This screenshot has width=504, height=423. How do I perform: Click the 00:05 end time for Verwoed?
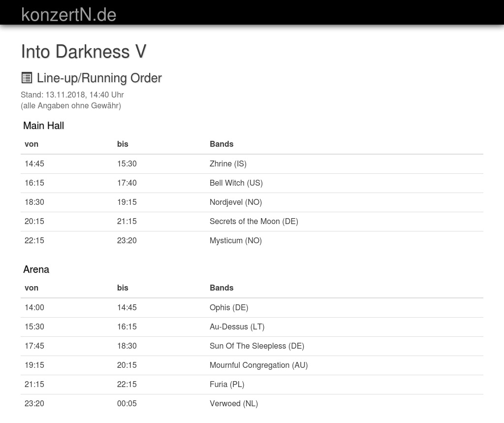point(126,404)
